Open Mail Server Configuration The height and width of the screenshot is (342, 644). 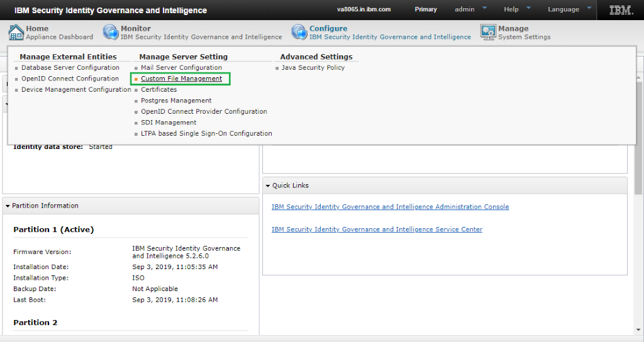tap(181, 67)
